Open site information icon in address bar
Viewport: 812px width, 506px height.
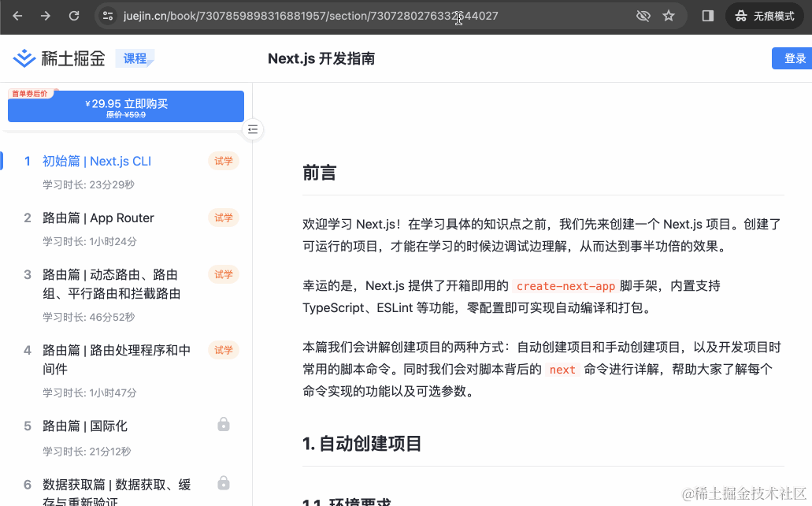point(108,16)
